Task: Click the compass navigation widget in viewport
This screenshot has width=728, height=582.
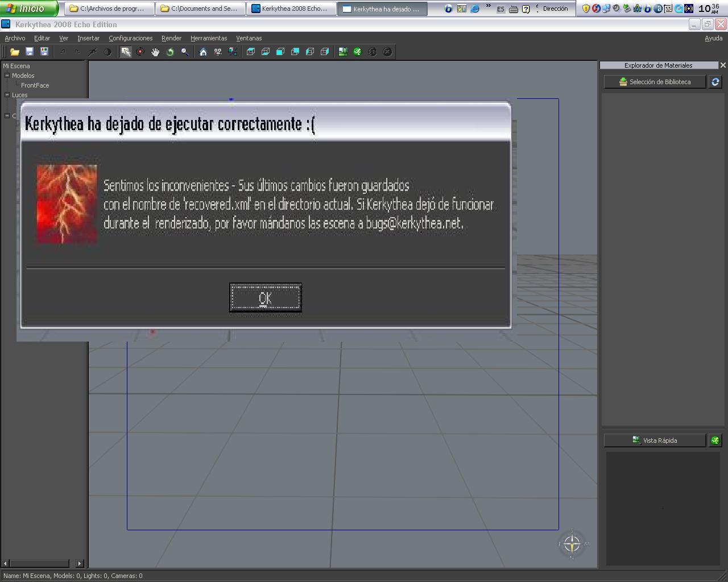Action: pyautogui.click(x=572, y=544)
